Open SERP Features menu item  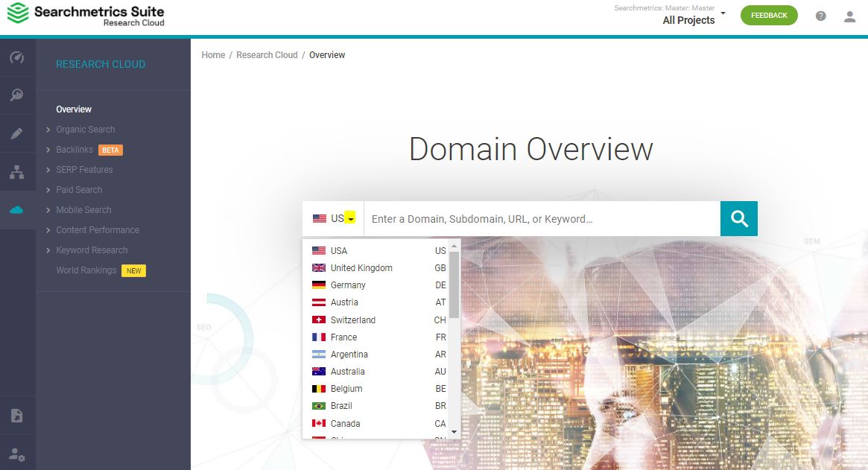point(84,169)
